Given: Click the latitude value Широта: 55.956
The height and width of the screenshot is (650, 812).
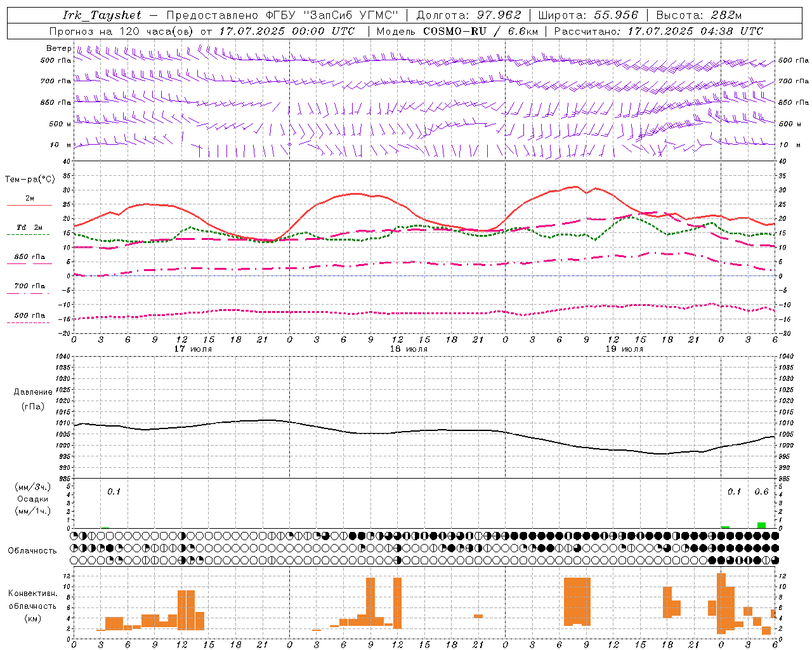Looking at the screenshot, I should click(588, 15).
